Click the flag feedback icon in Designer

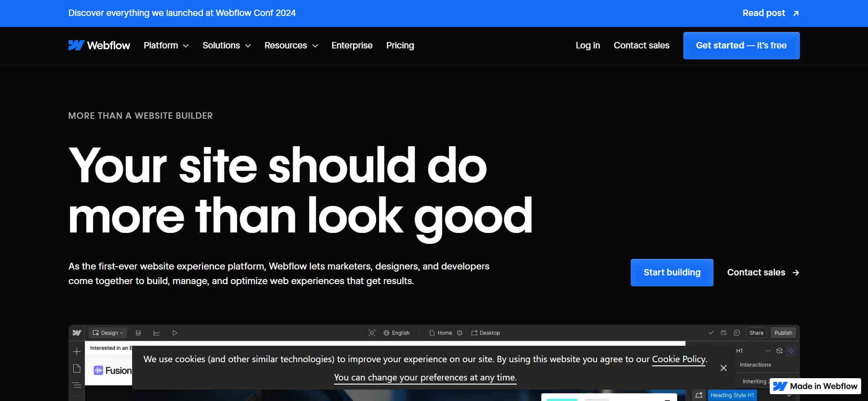coord(724,333)
